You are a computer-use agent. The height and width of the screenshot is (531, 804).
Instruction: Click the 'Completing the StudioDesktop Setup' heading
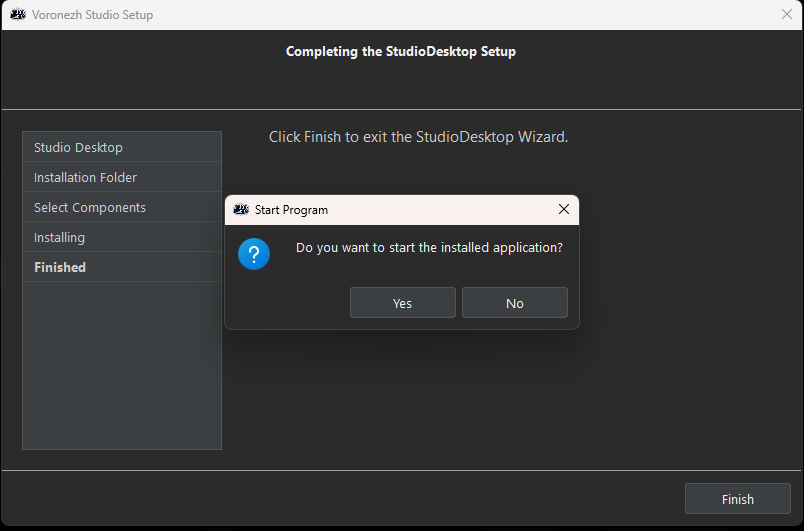[400, 51]
